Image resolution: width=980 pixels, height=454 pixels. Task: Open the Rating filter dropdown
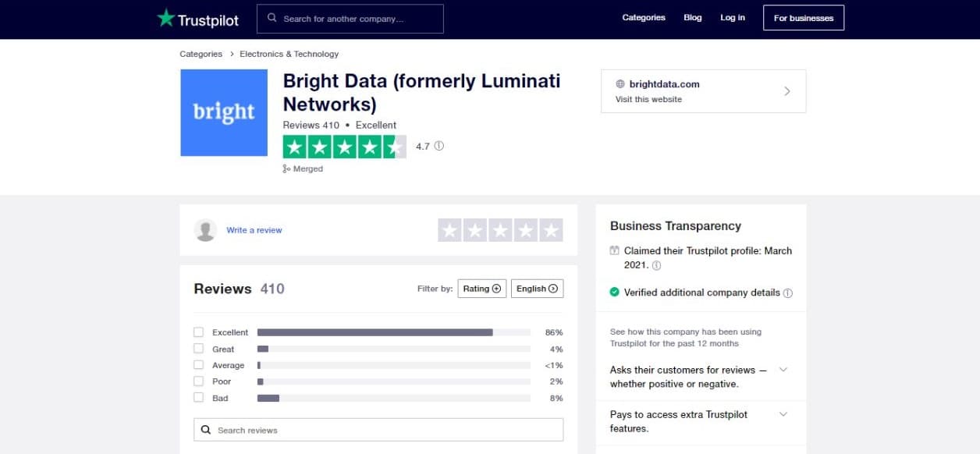(x=482, y=289)
